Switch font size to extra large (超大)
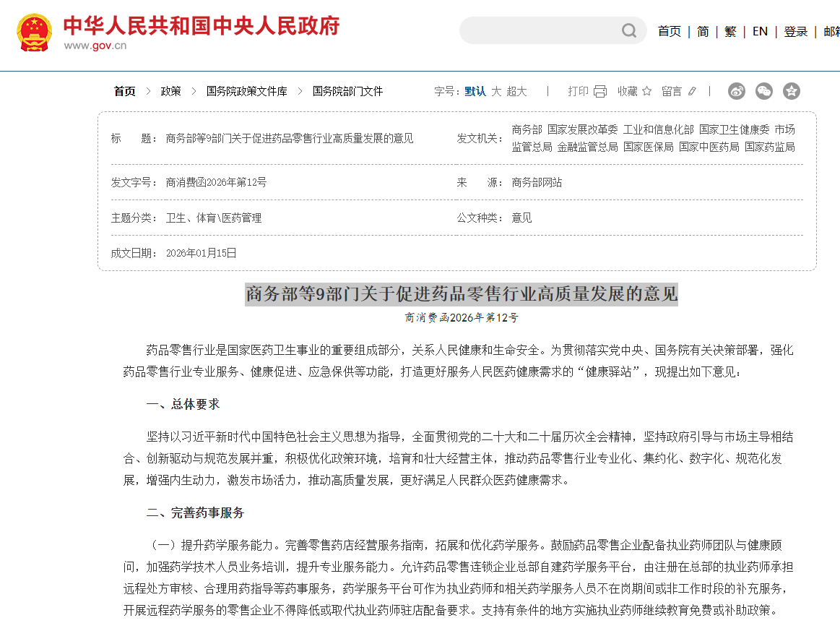The image size is (840, 631). point(516,91)
